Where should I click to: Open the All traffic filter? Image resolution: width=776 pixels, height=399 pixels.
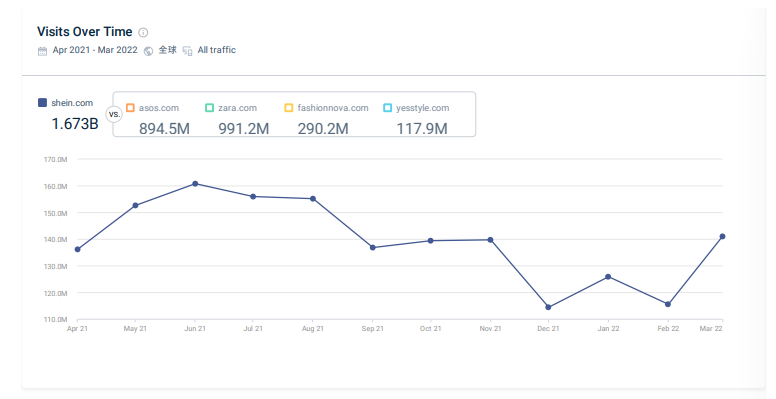tap(217, 50)
